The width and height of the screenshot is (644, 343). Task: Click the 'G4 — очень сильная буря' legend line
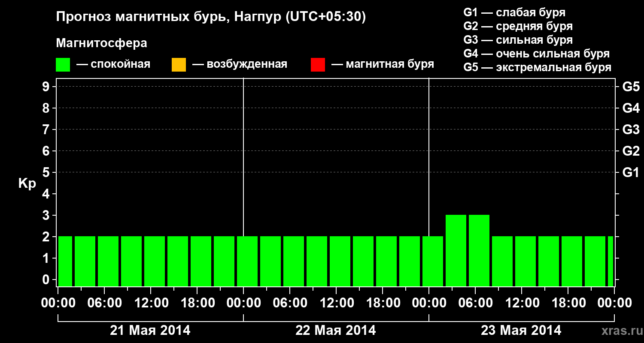point(536,54)
